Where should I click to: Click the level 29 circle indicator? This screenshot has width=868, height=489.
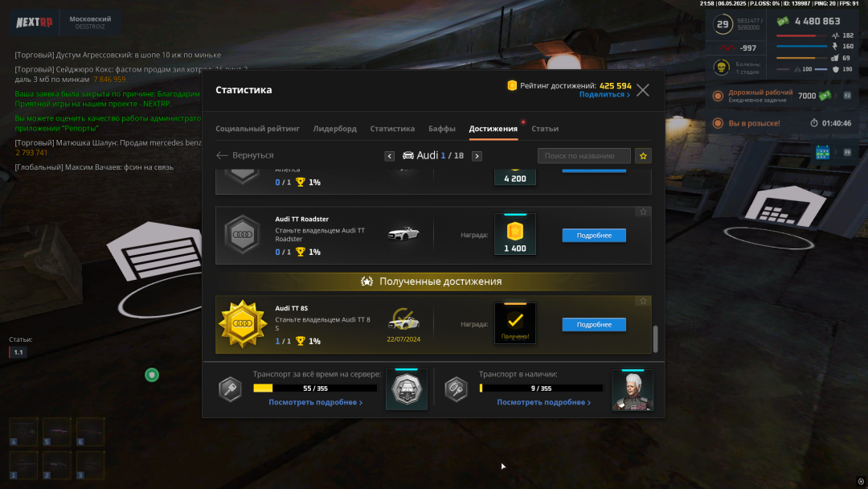click(723, 24)
